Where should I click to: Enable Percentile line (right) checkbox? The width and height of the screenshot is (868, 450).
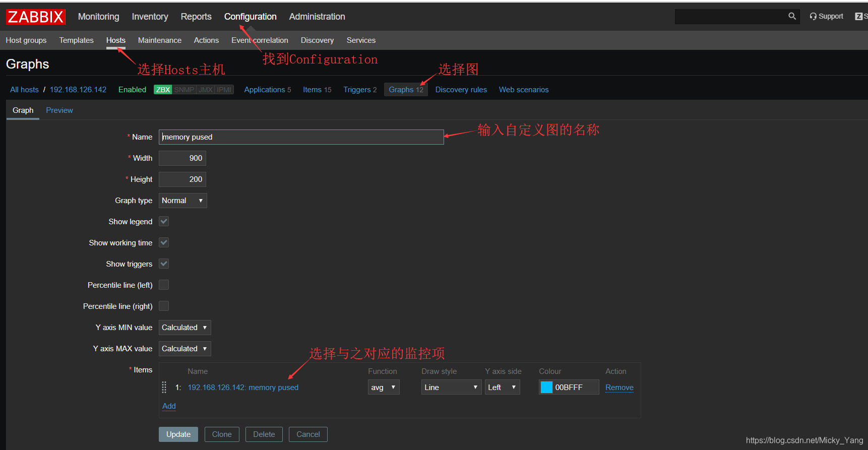pyautogui.click(x=164, y=306)
